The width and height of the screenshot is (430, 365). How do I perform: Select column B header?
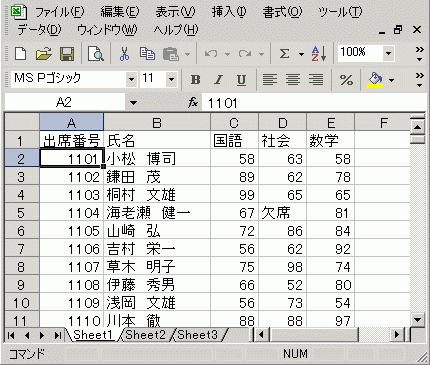[157, 123]
